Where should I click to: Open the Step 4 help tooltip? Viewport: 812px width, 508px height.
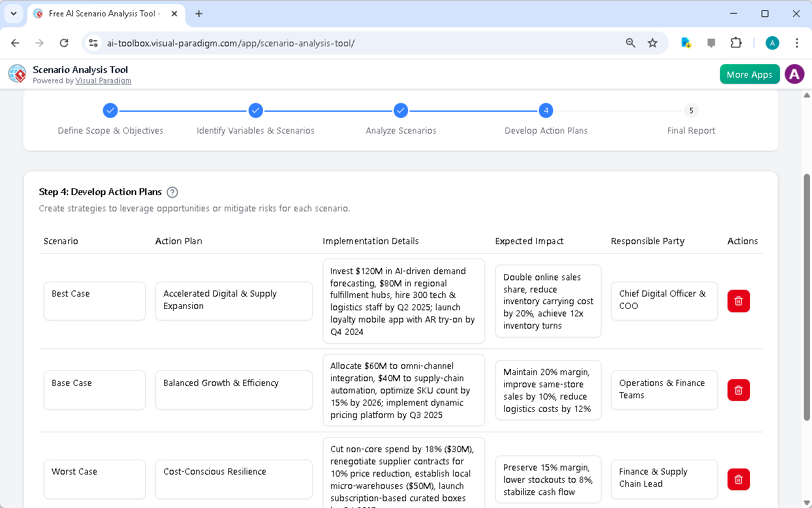172,192
